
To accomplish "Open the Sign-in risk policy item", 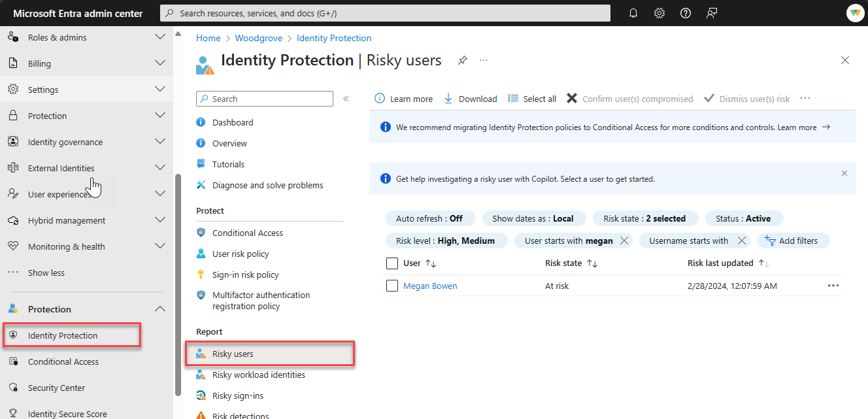I will [245, 275].
